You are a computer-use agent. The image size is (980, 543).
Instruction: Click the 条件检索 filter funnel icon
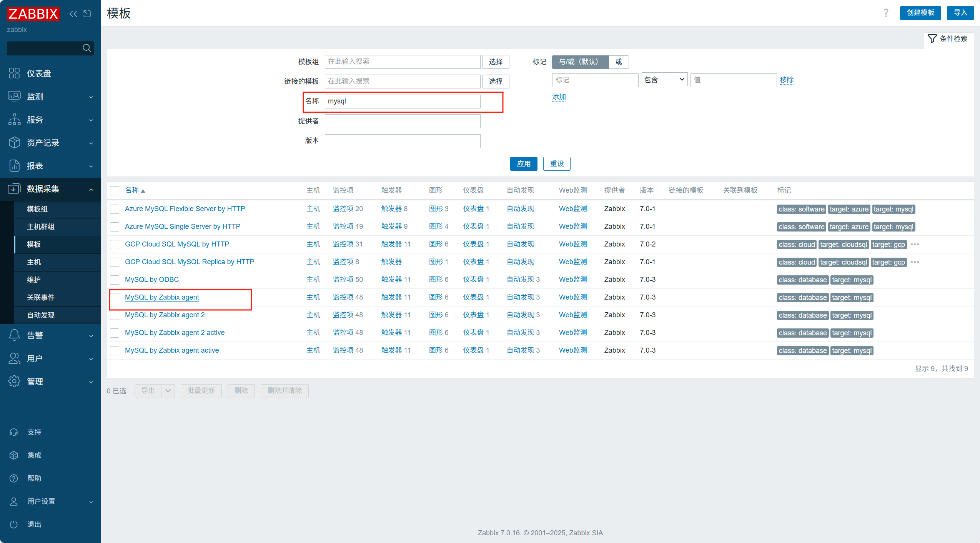[932, 38]
